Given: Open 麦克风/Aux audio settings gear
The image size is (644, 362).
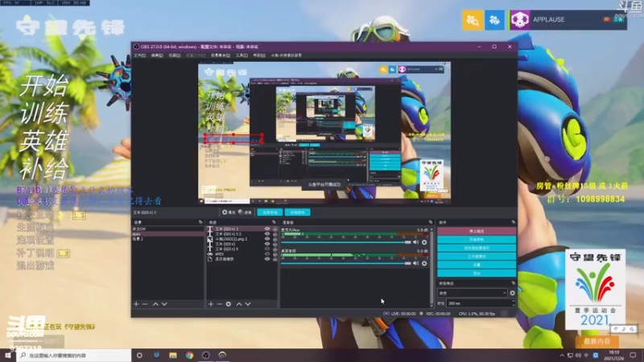Looking at the screenshot, I should (x=424, y=242).
